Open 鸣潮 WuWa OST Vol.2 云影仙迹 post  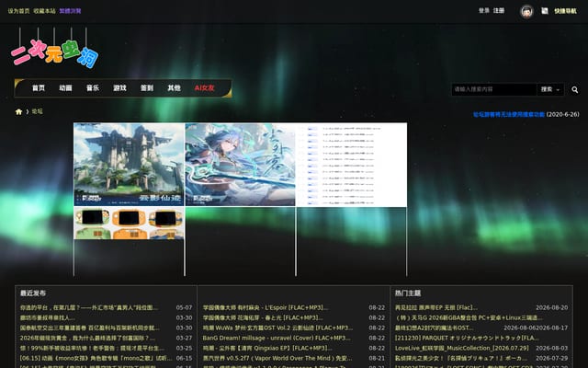277,328
